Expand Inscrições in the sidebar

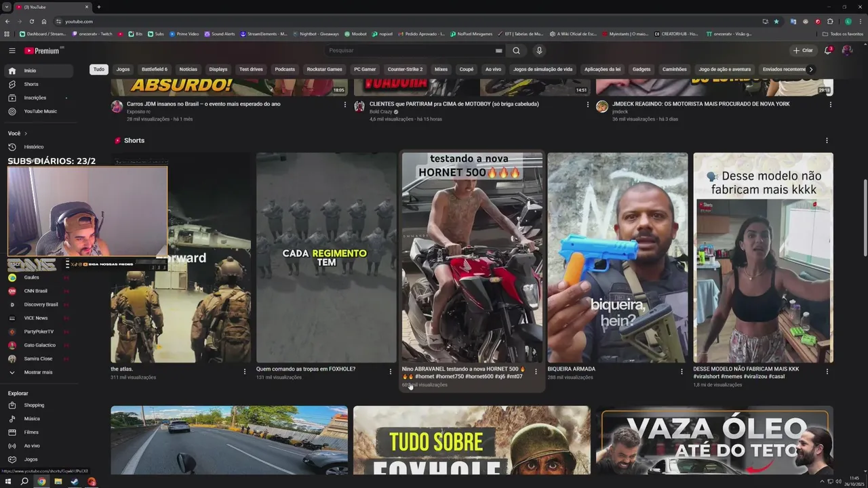[x=37, y=98]
